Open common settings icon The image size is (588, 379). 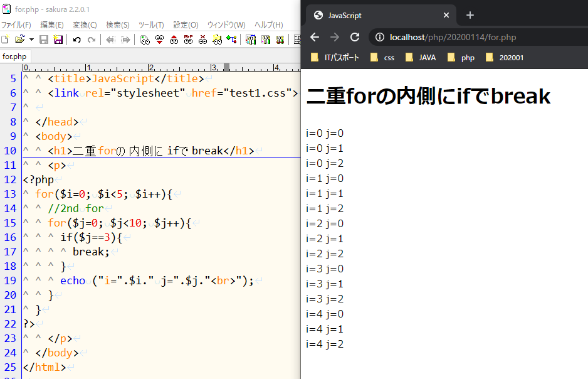[280, 40]
